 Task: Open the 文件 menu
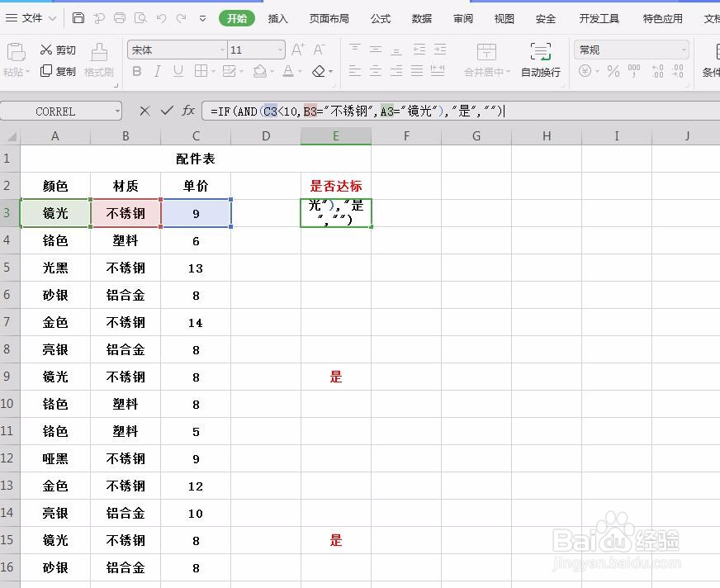(x=31, y=17)
